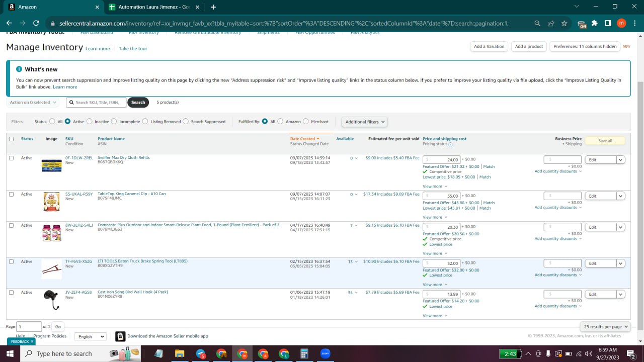This screenshot has width=644, height=362.
Task: Click the Add a Variation button
Action: (489, 46)
